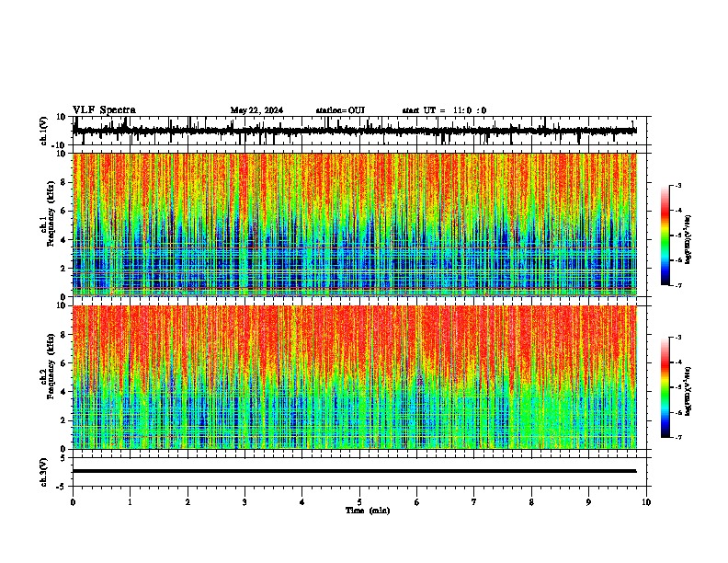The height and width of the screenshot is (563, 728).
Task: Click the 'ch.3(V)' axis label
Action: (x=44, y=472)
